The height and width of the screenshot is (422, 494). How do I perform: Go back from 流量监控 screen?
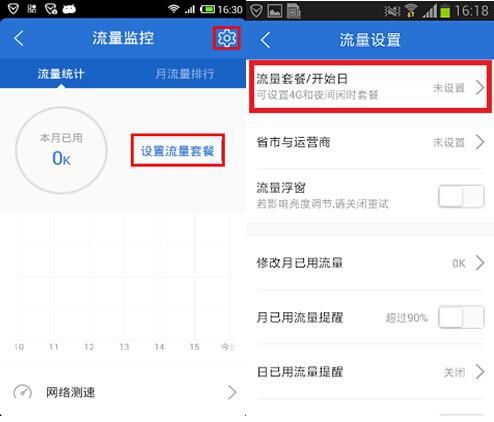coord(19,38)
